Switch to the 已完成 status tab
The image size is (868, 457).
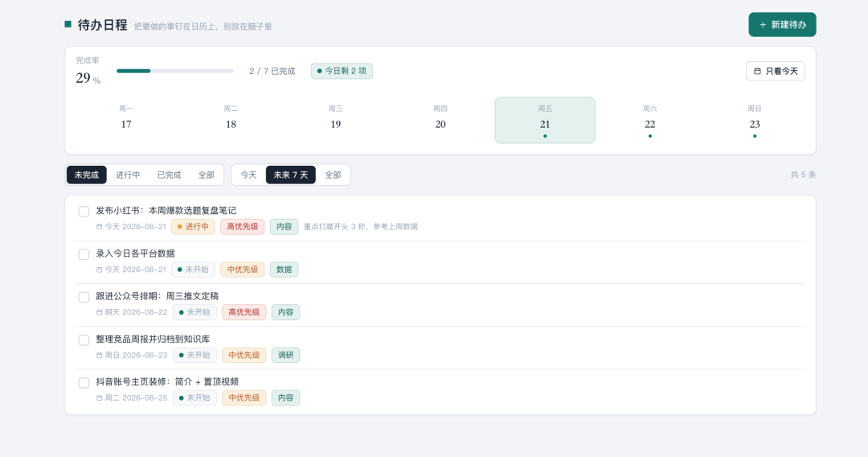(169, 175)
